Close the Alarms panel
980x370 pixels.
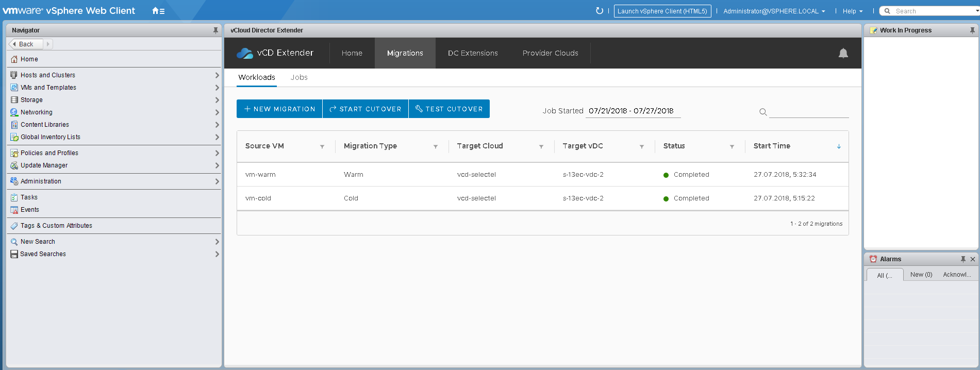point(973,259)
